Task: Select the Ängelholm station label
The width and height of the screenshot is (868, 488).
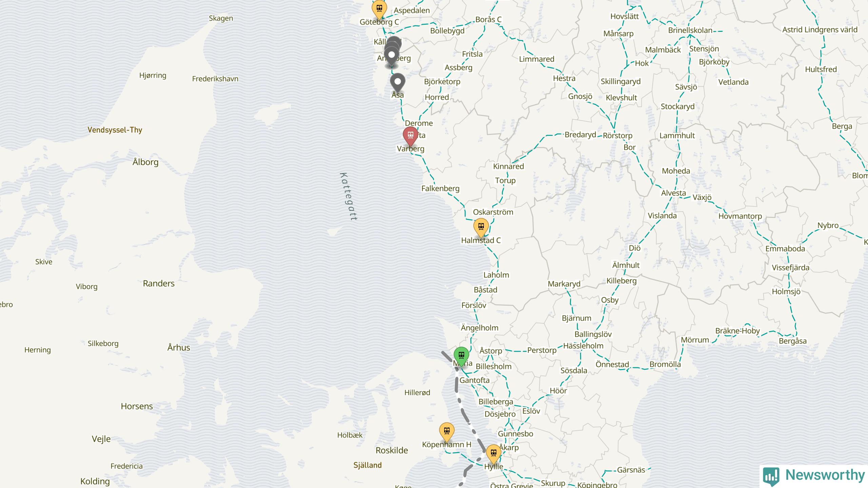Action: click(479, 328)
